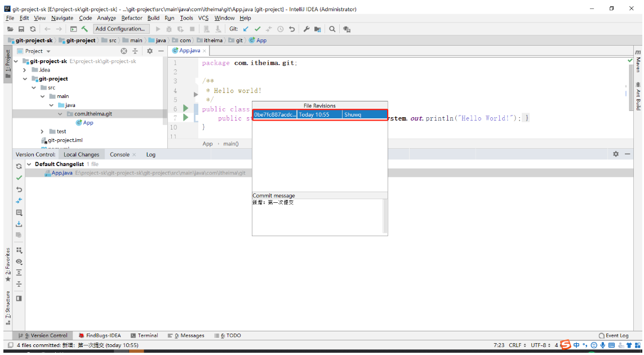Click Refresh icon in Version Control panel
Image resolution: width=644 pixels, height=355 pixels.
pos(19,166)
